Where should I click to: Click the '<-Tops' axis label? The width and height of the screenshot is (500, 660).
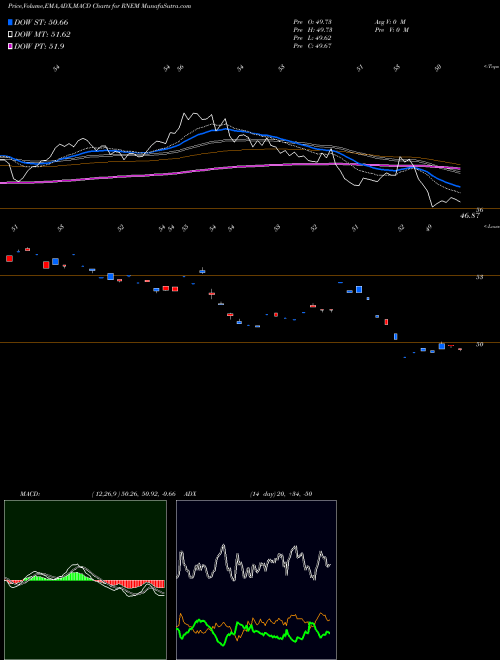pos(491,67)
